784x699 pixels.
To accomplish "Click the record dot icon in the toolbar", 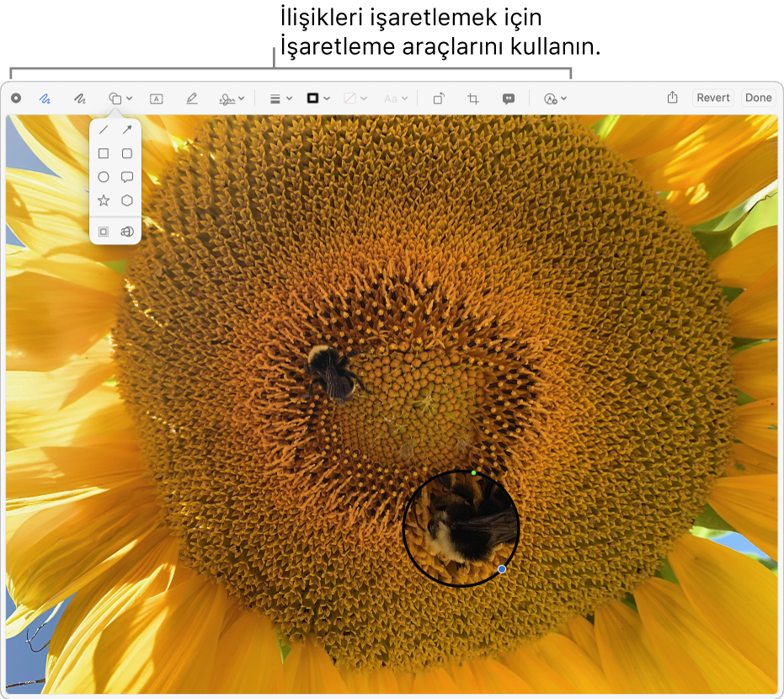I will (16, 98).
